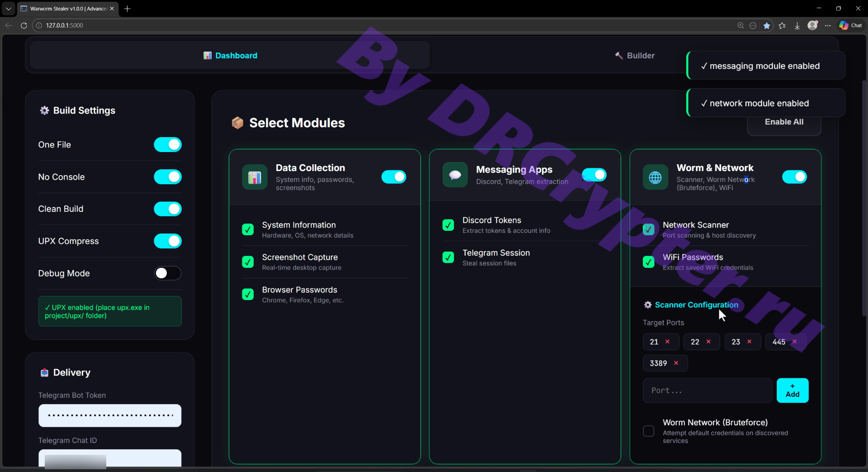The height and width of the screenshot is (472, 868).
Task: Toggle the One File switch
Action: tap(168, 145)
